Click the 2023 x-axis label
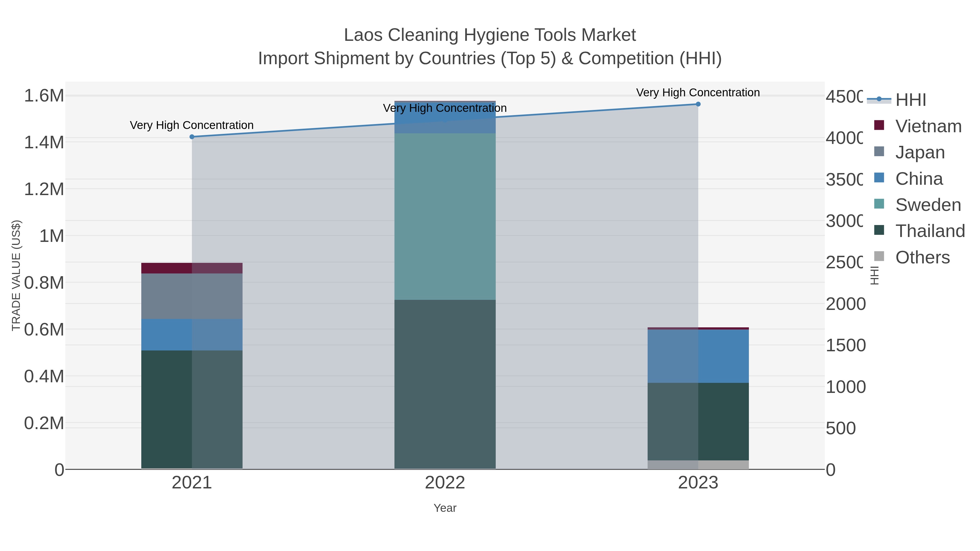The image size is (980, 551). click(x=698, y=483)
